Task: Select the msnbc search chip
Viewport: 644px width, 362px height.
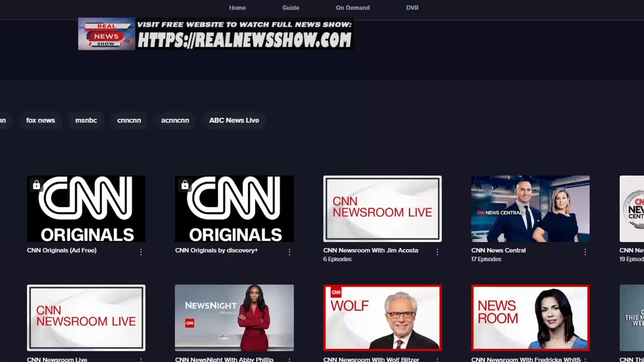Action: tap(86, 120)
